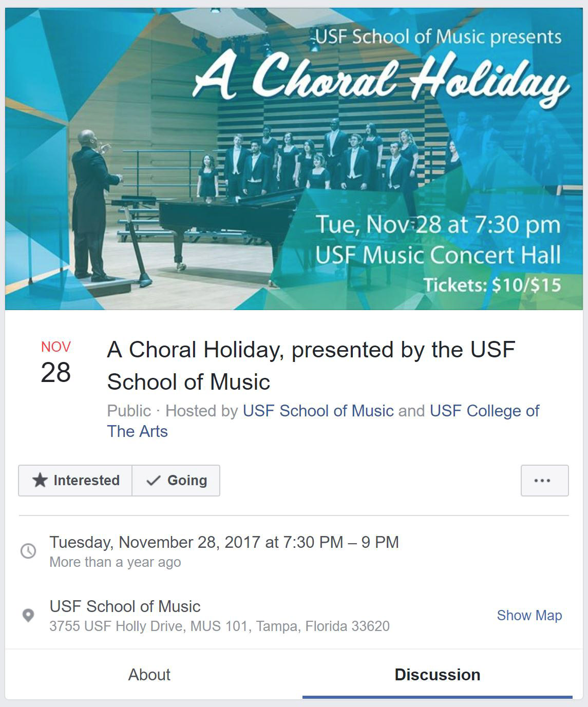Screen dimensions: 588x707
Task: Click the Public privacy label
Action: pos(129,411)
